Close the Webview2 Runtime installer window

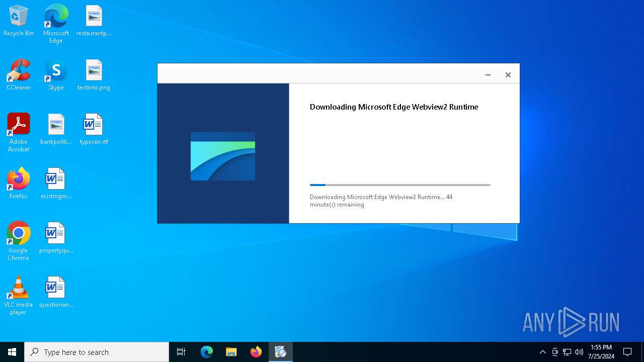coord(508,75)
